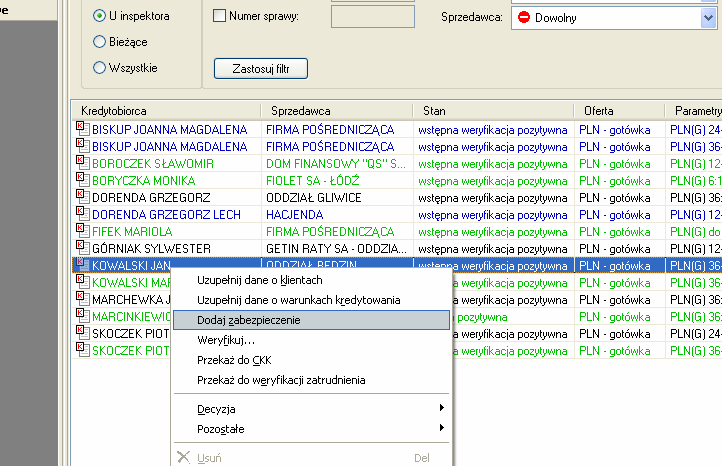Click document icon beside BORYCZKA MONIKA
Viewport: 722px width, 466px height.
pos(82,179)
